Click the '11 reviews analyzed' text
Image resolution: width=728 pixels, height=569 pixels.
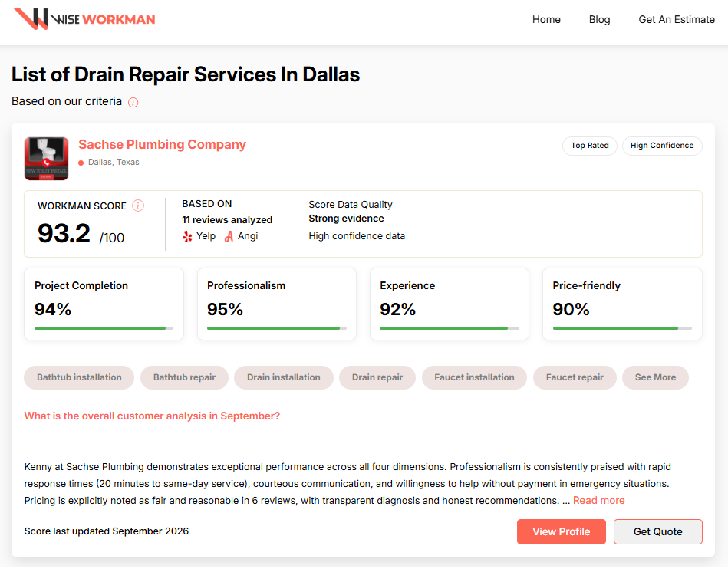(227, 220)
